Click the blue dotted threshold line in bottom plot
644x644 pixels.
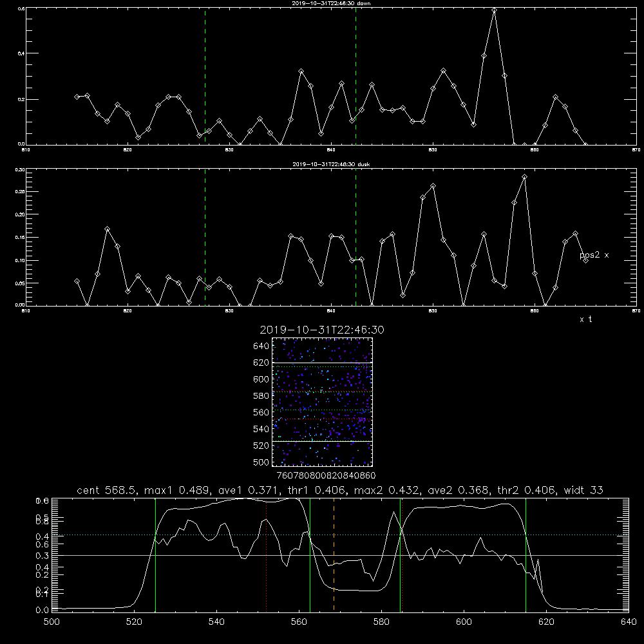(x=340, y=535)
